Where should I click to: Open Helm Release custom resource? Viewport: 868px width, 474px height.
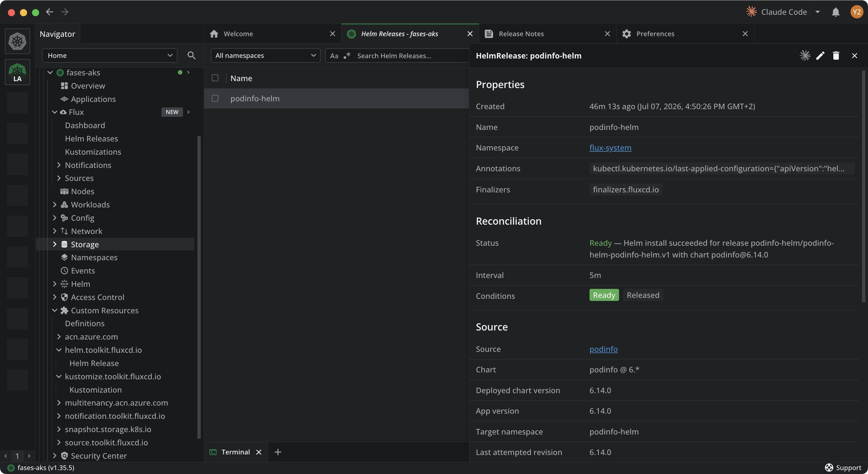[94, 363]
